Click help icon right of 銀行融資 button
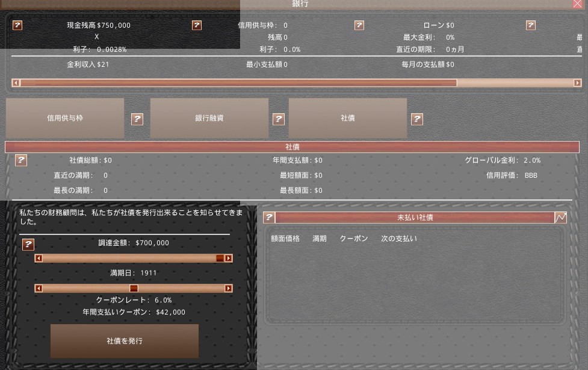Image resolution: width=588 pixels, height=370 pixels. [279, 119]
